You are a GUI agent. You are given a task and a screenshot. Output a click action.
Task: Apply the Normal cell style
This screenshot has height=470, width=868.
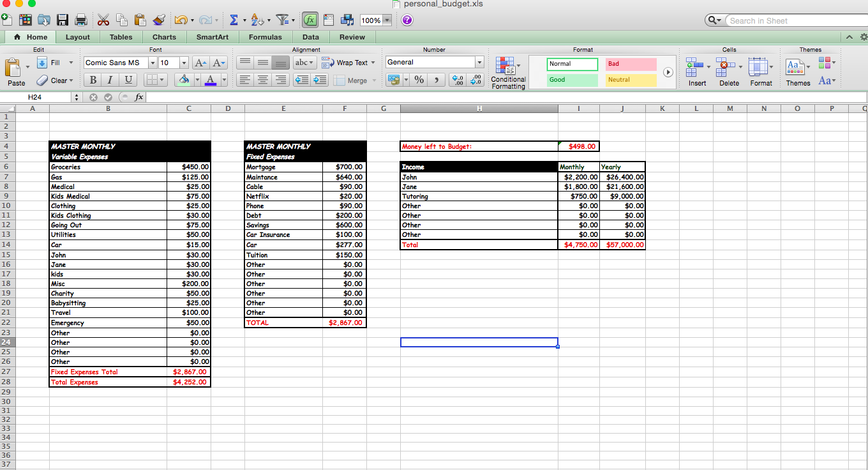[x=572, y=64]
